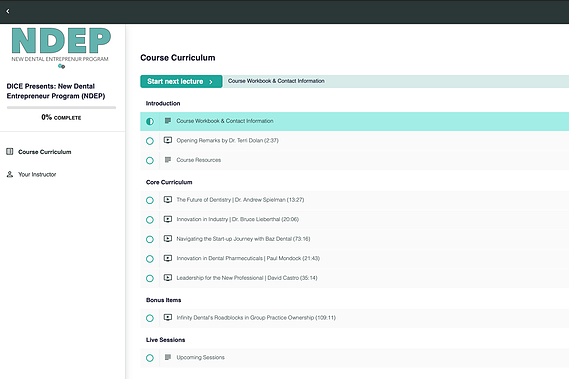Click text icon beside Course Resources

[x=168, y=160]
